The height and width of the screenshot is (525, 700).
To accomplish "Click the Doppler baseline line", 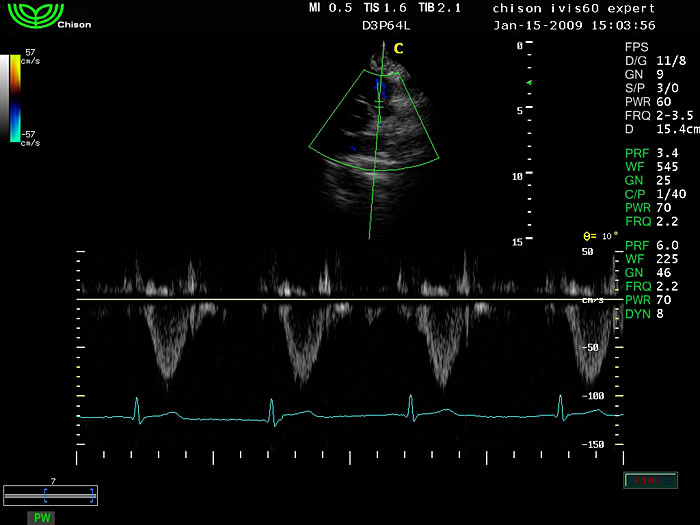I will (340, 299).
